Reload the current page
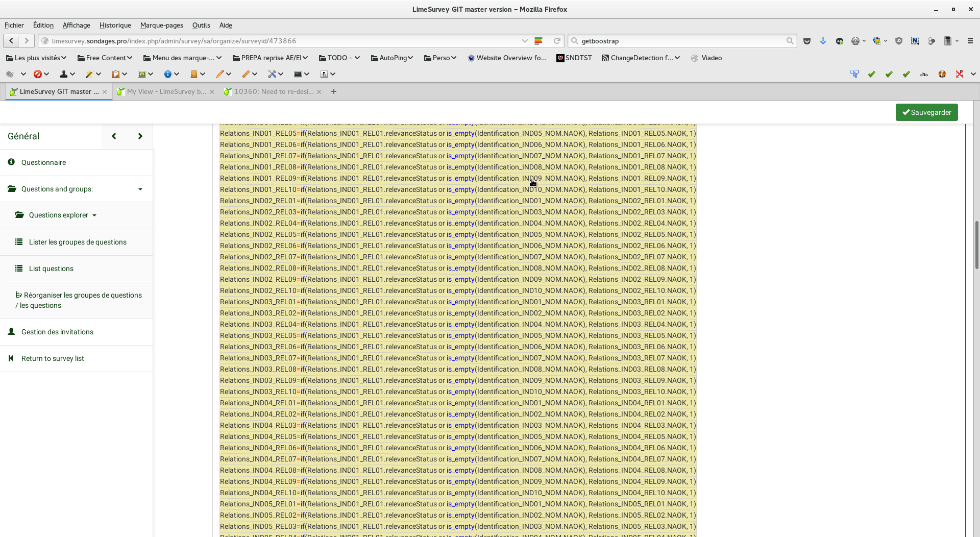The width and height of the screenshot is (980, 537). 557,41
